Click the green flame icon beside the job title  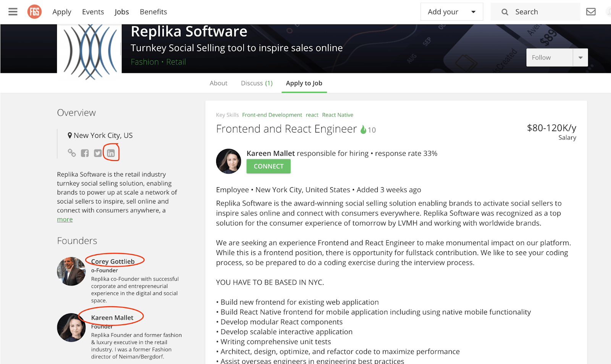click(x=364, y=129)
